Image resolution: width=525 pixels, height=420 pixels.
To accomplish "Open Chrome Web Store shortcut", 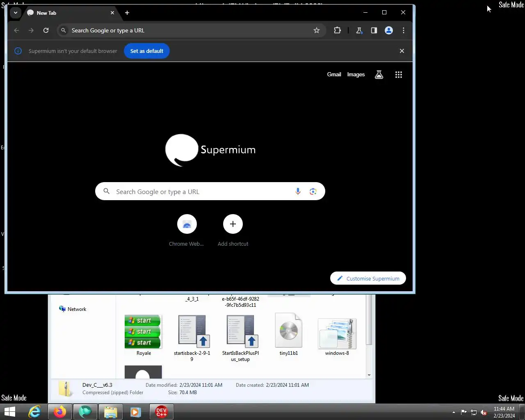I will (187, 230).
